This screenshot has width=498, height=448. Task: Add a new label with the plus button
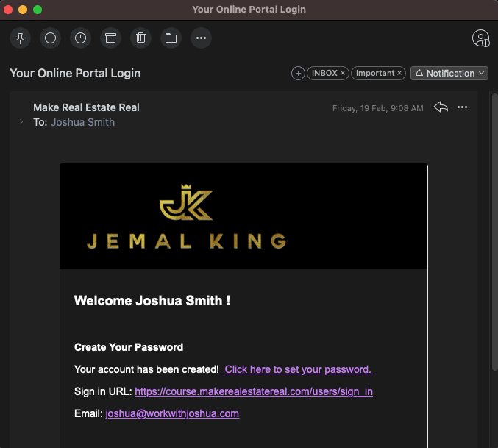298,74
